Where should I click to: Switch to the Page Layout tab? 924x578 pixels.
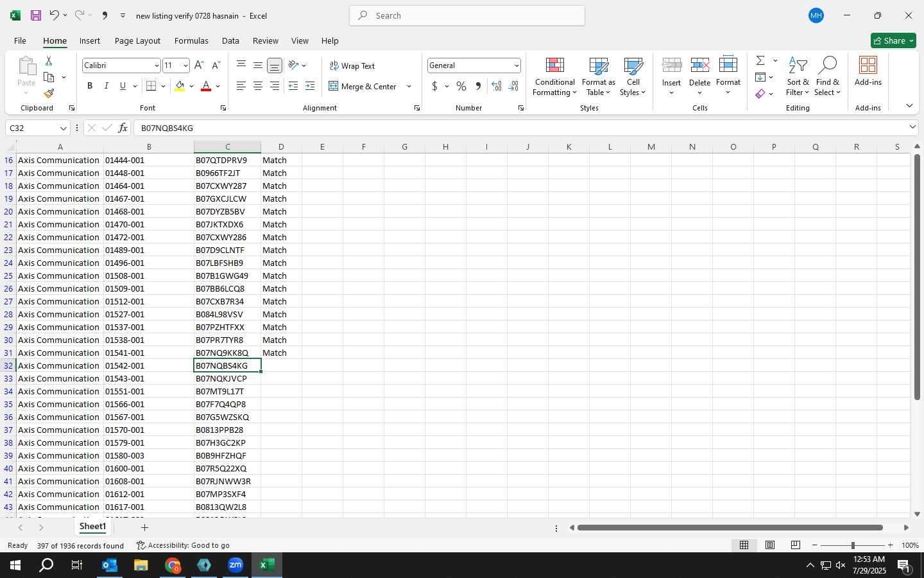coord(137,40)
